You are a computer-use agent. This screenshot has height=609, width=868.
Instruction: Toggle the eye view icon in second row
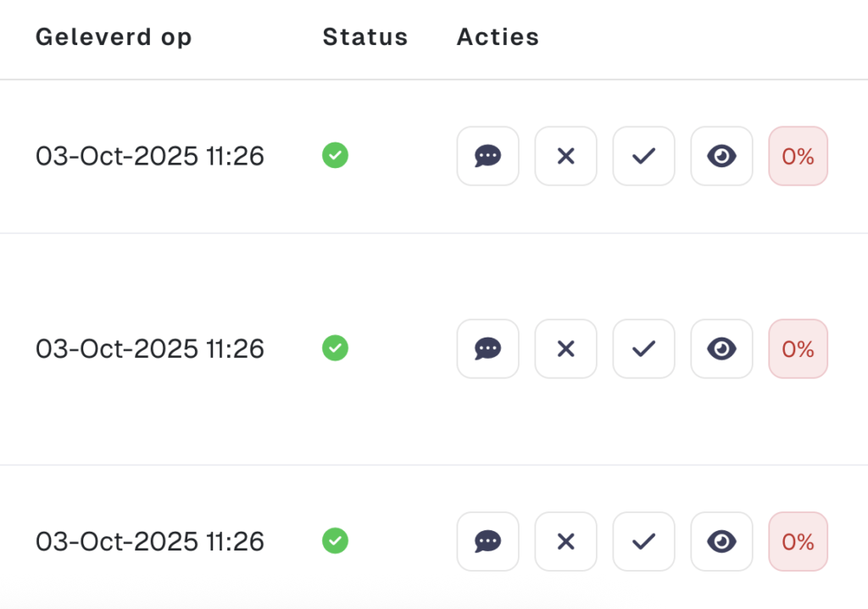tap(721, 349)
